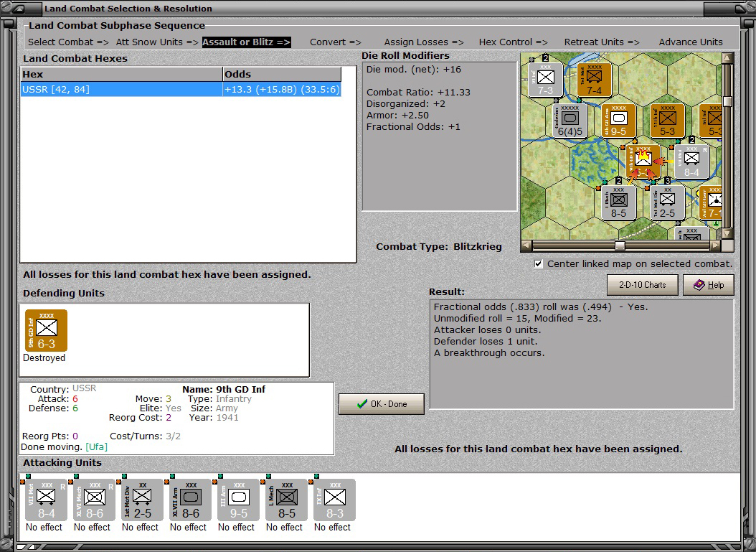Click the minimap horizontal scrollbar thumb
756x552 pixels.
[x=620, y=245]
